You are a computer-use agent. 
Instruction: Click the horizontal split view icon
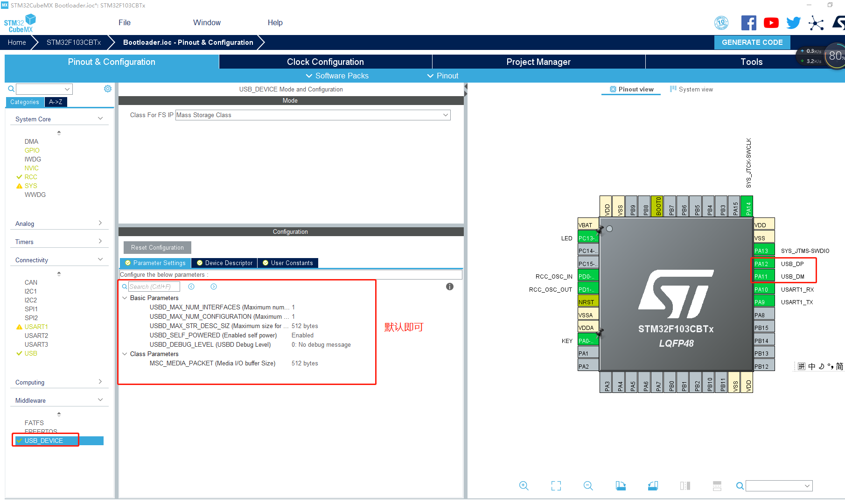(x=717, y=486)
